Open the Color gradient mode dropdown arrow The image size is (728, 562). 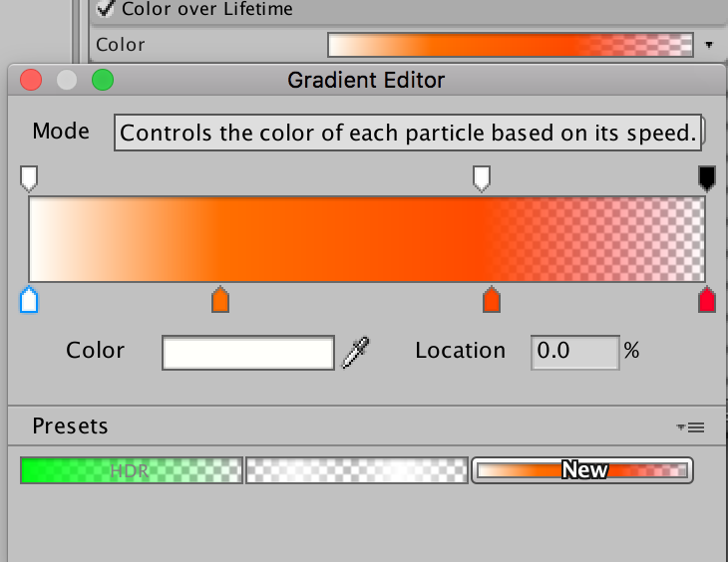click(x=709, y=45)
